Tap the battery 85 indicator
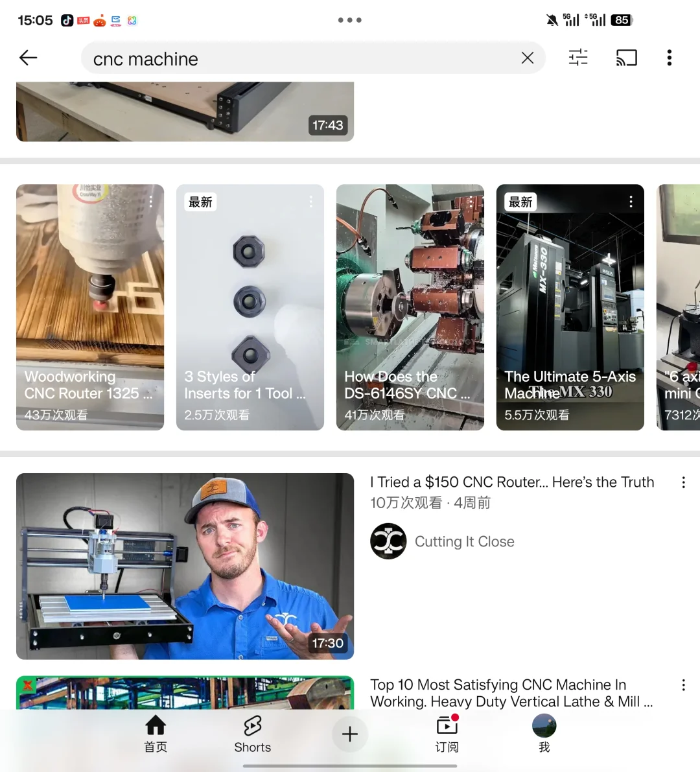 [622, 20]
